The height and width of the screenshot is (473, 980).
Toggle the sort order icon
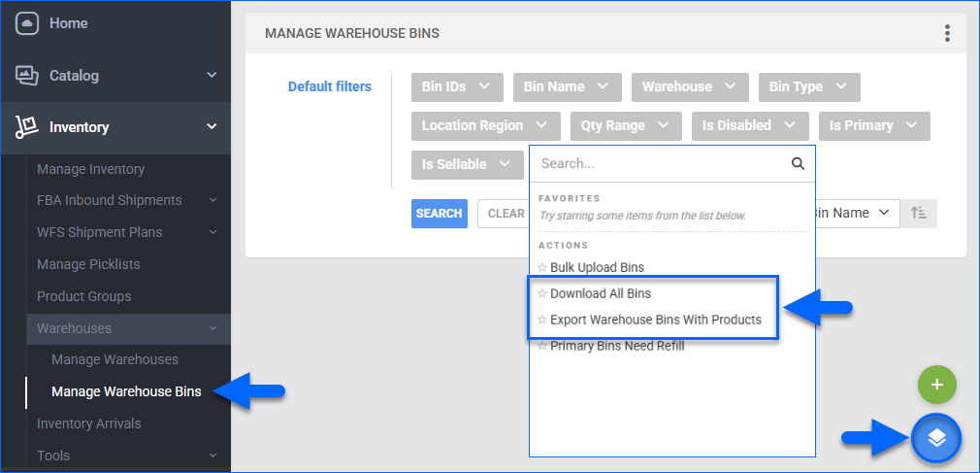[x=919, y=213]
